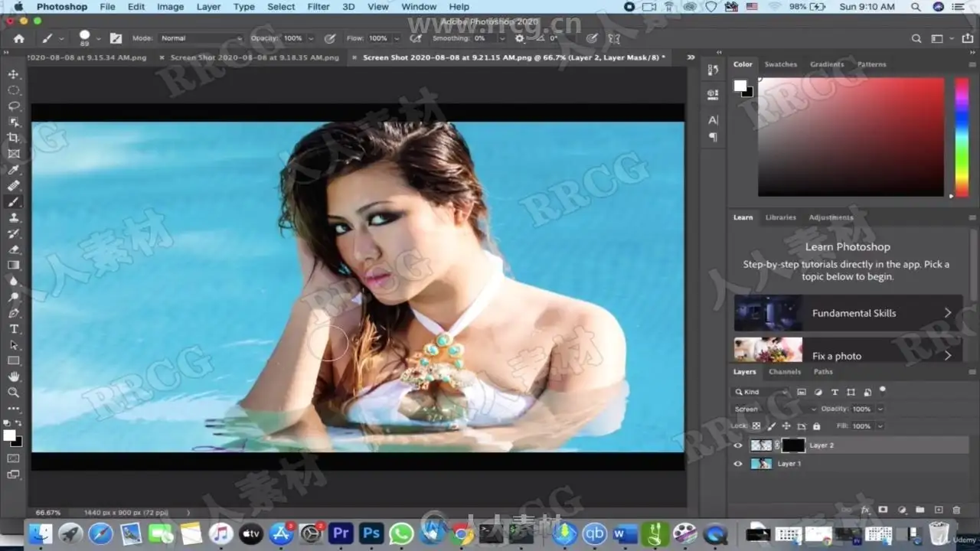Viewport: 980px width, 551px height.
Task: Toggle lock image pixels brush icon
Action: (x=772, y=426)
